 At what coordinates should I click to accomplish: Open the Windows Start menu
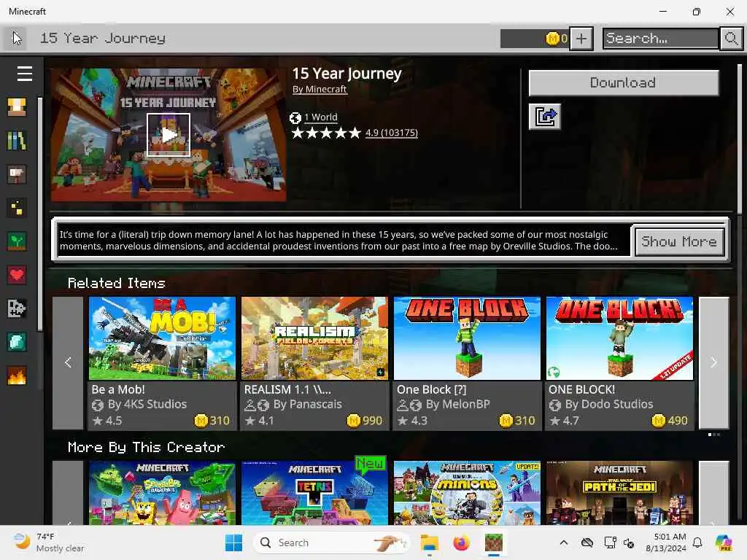(x=233, y=542)
